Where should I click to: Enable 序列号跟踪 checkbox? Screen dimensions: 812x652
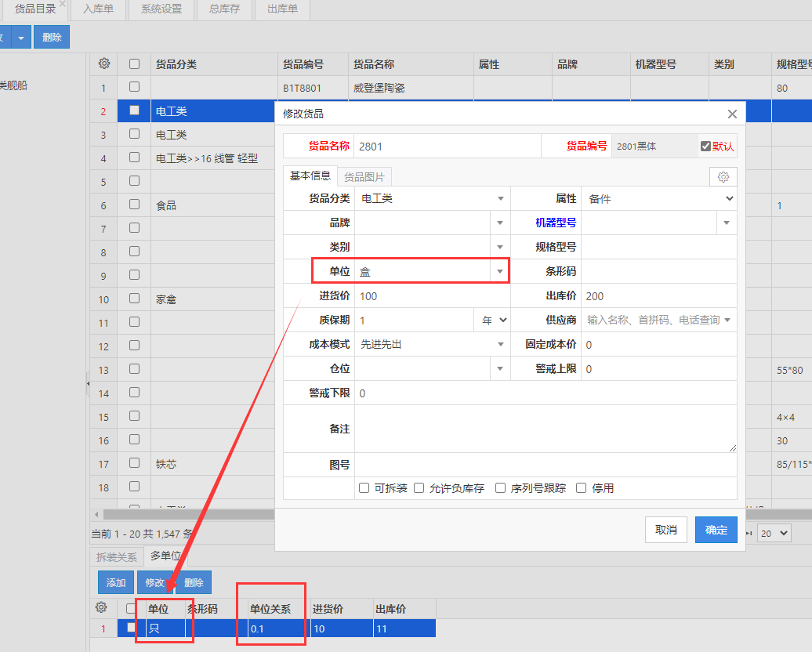500,488
